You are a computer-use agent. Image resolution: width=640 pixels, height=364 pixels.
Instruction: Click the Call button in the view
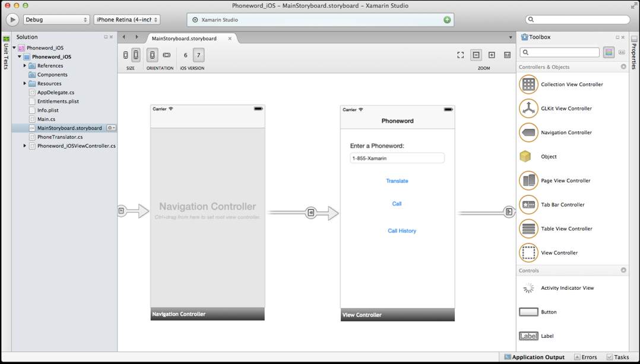[397, 204]
